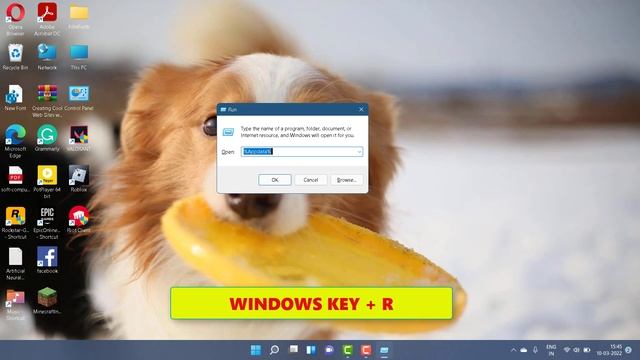This screenshot has height=360, width=640.
Task: Close the Run dialog window
Action: click(x=361, y=109)
